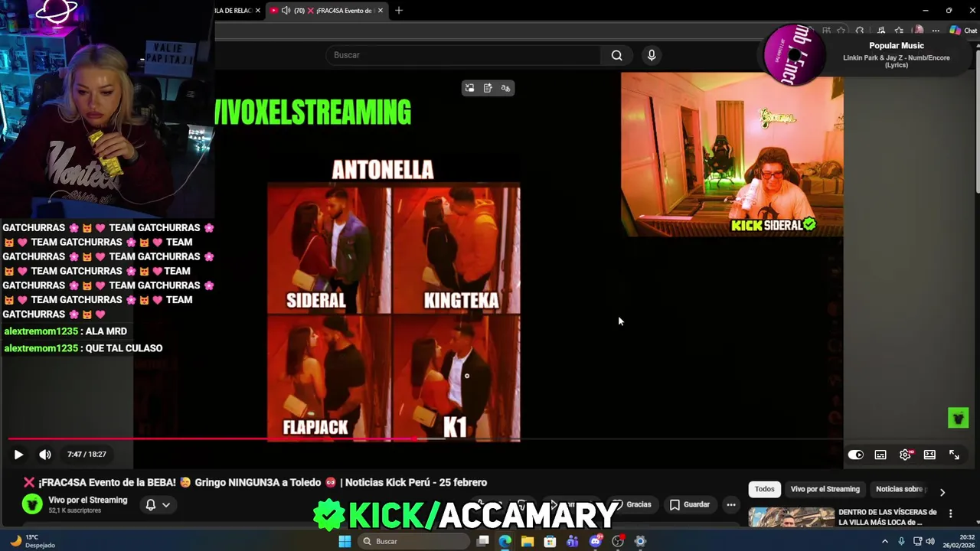Turn on subtitles in the video player
This screenshot has width=980, height=551.
pyautogui.click(x=880, y=455)
